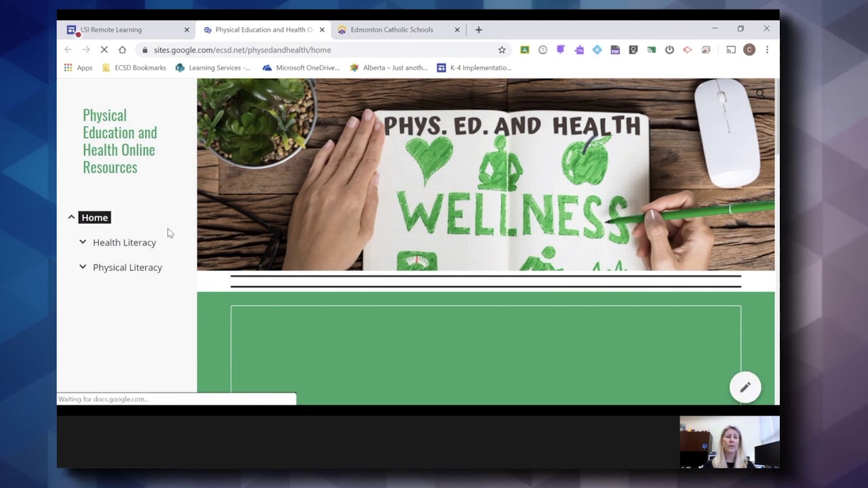Click the presenter webcam thumbnail
The height and width of the screenshot is (488, 868).
point(730,442)
